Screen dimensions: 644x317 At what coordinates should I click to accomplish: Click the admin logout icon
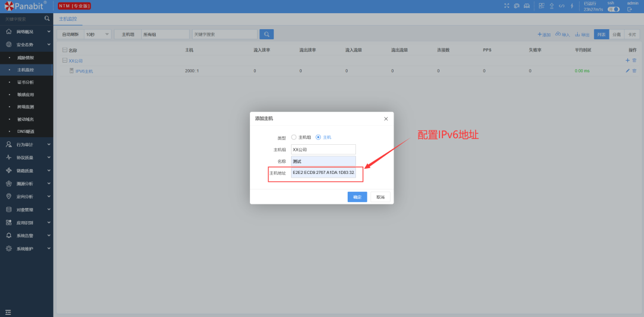pos(630,9)
